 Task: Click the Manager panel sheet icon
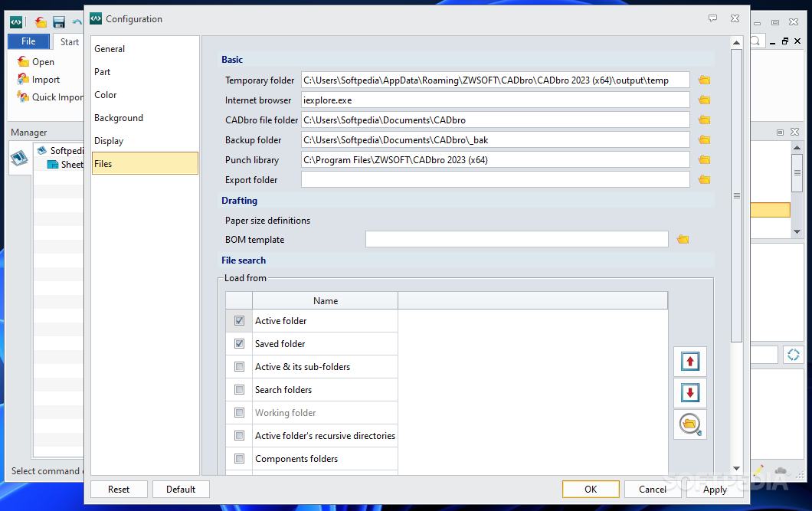coord(19,158)
